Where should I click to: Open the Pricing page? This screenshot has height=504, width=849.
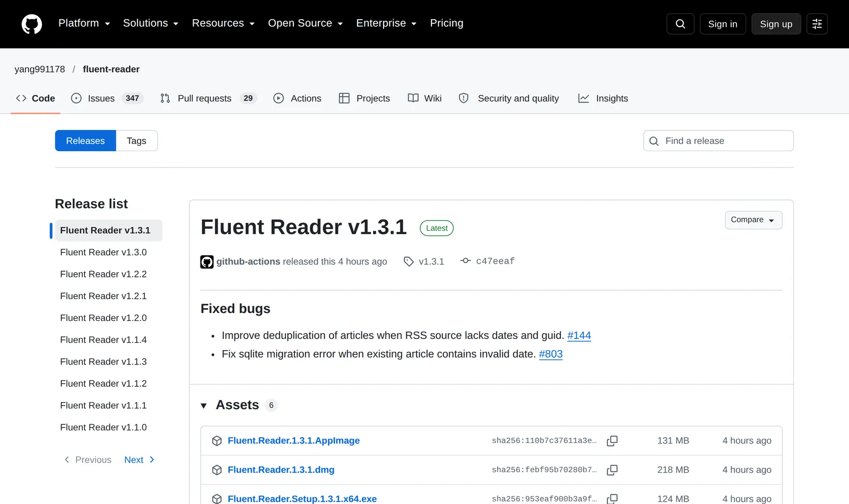click(x=447, y=23)
